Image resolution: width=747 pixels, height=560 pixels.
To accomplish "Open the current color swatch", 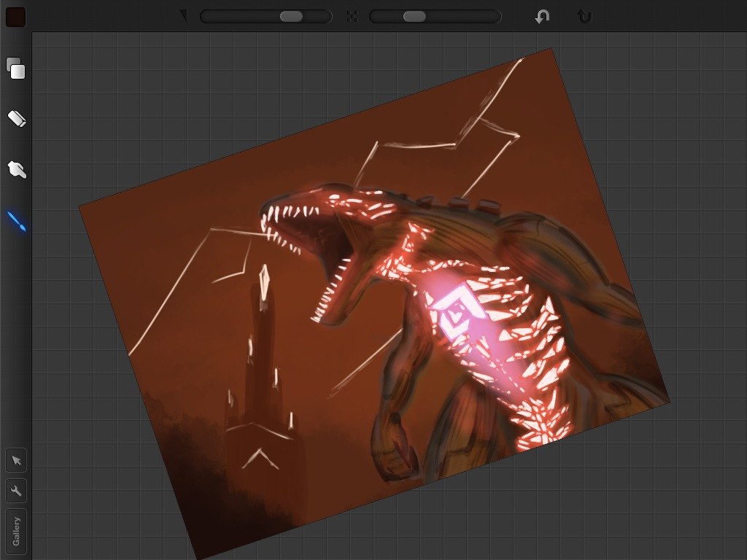I will (15, 16).
